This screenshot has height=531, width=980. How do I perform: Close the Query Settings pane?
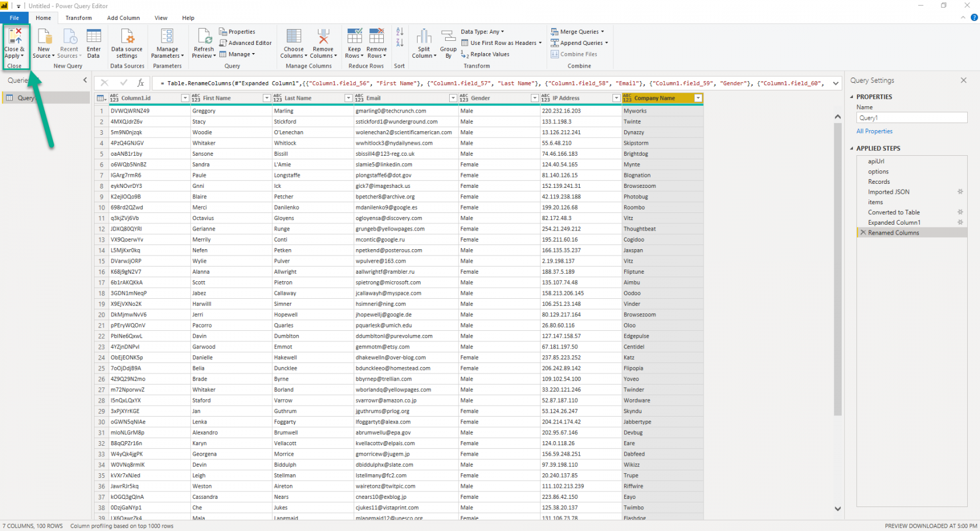click(x=964, y=81)
